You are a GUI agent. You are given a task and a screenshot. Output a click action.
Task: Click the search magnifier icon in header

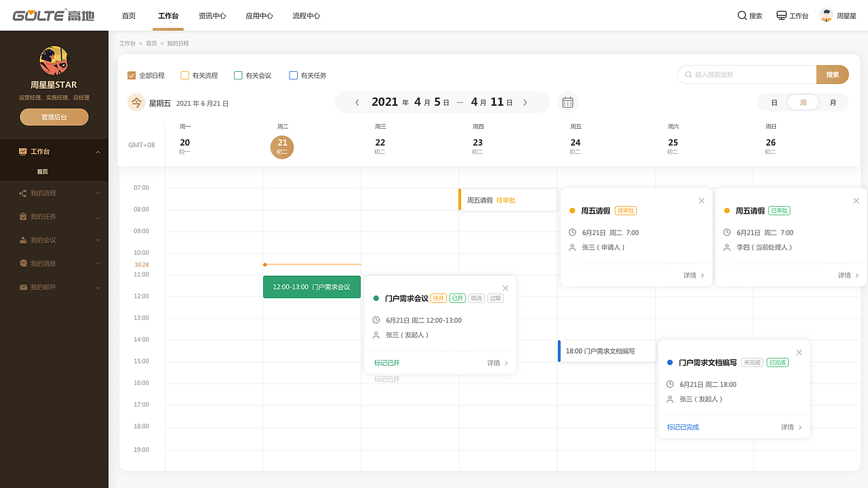click(742, 16)
